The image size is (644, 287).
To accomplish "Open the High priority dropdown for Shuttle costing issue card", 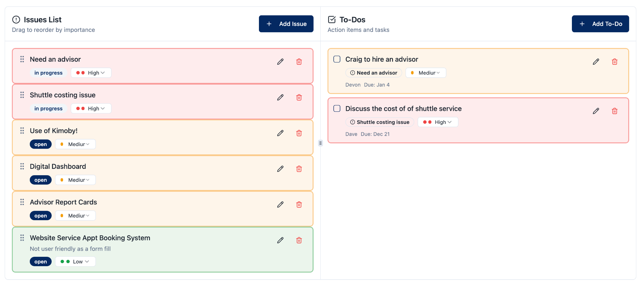I will 91,108.
